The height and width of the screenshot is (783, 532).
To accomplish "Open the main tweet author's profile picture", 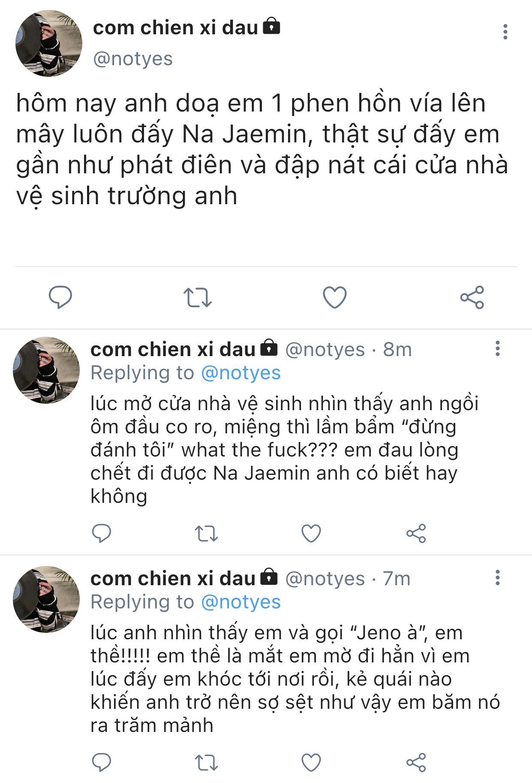I will 49,43.
